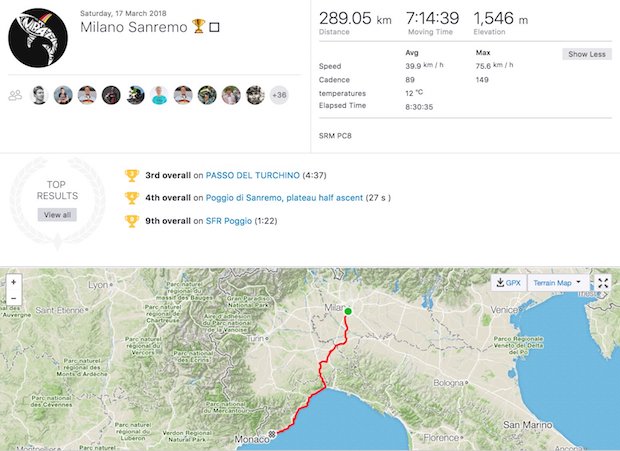Click the map zoom in plus button
Viewport: 620px width, 451px height.
coord(13,282)
